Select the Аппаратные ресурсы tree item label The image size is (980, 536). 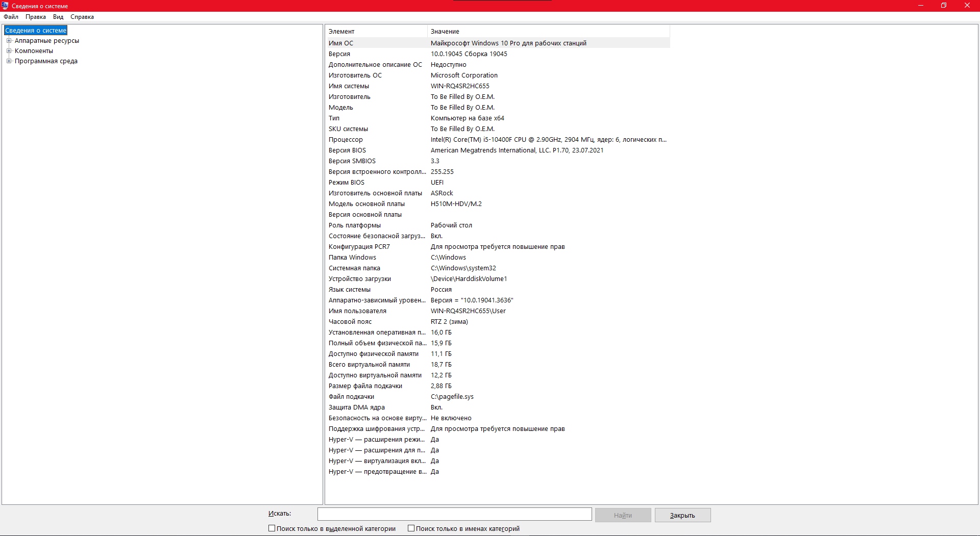click(x=47, y=41)
